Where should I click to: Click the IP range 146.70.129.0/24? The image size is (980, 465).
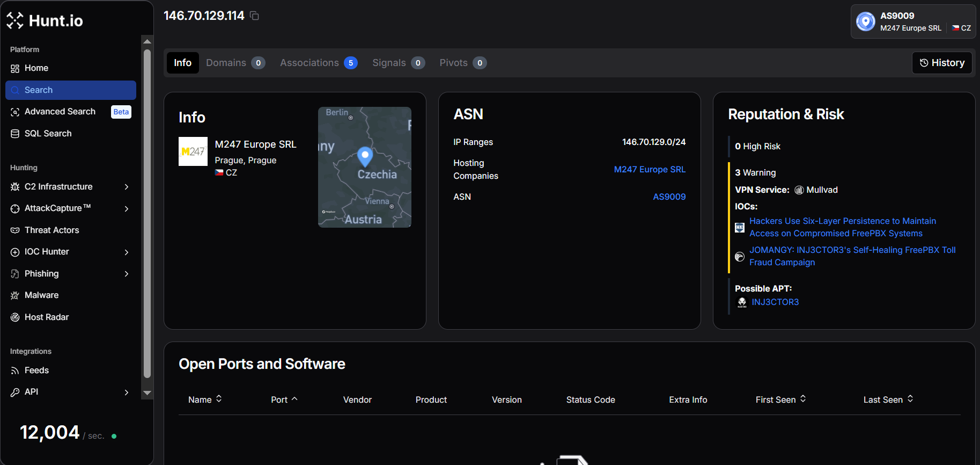click(x=654, y=142)
